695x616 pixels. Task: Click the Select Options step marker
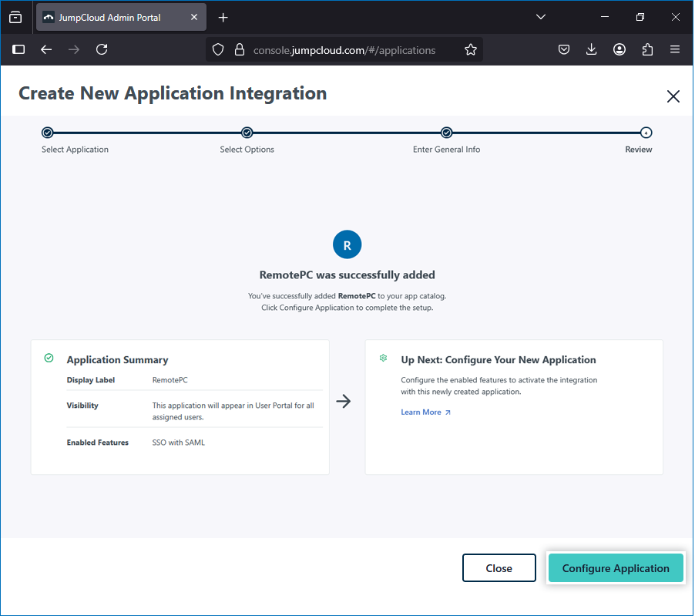[x=247, y=133]
